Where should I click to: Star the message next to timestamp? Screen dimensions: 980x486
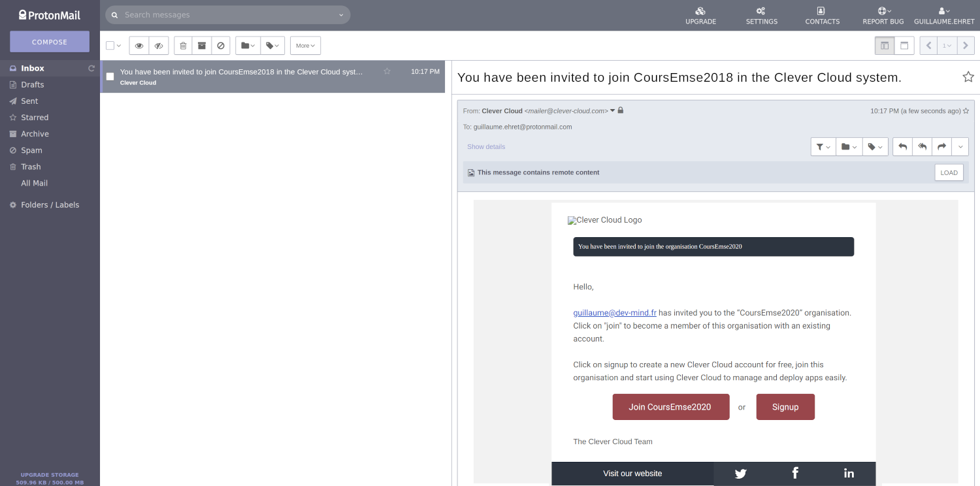click(x=966, y=111)
